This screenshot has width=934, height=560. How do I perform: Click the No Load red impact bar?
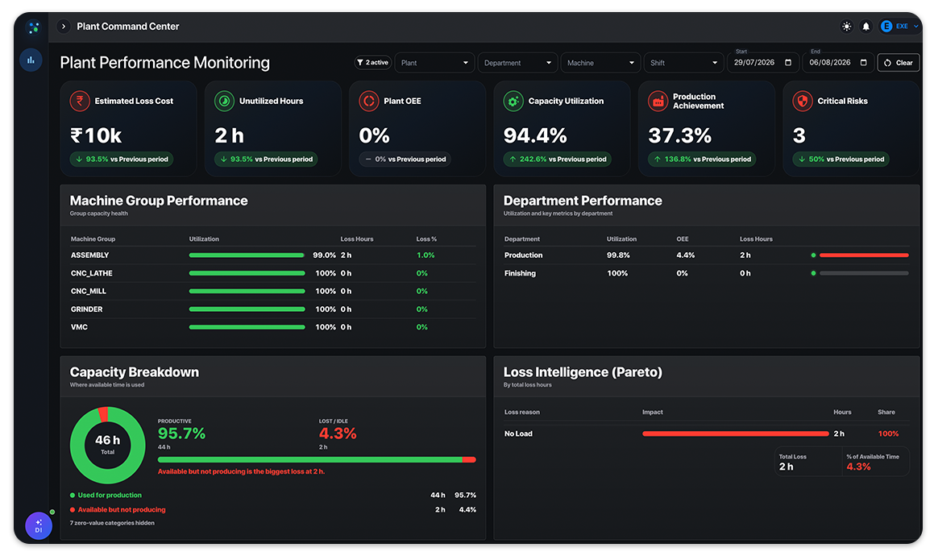click(x=736, y=433)
